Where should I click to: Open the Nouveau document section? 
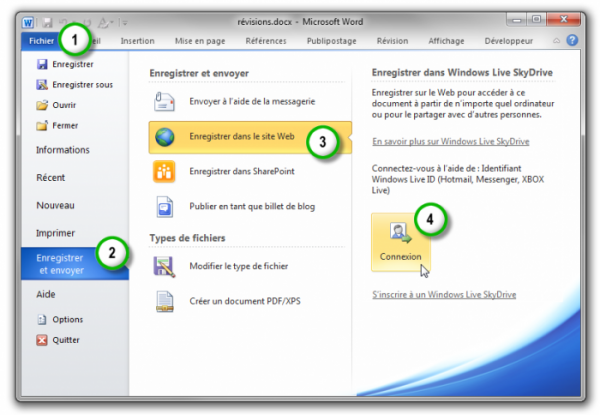(55, 205)
